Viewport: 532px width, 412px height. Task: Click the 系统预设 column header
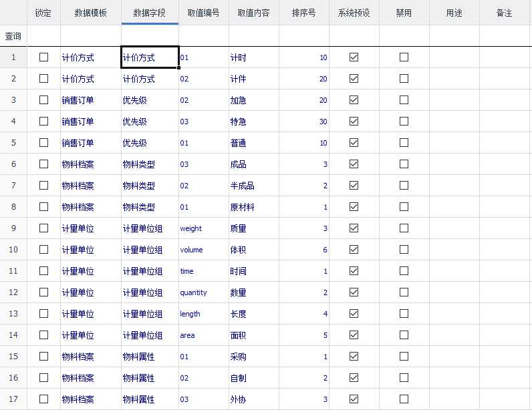354,13
